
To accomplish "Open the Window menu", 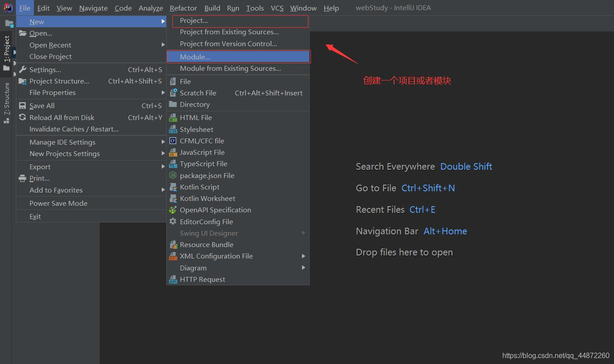I will pyautogui.click(x=303, y=8).
